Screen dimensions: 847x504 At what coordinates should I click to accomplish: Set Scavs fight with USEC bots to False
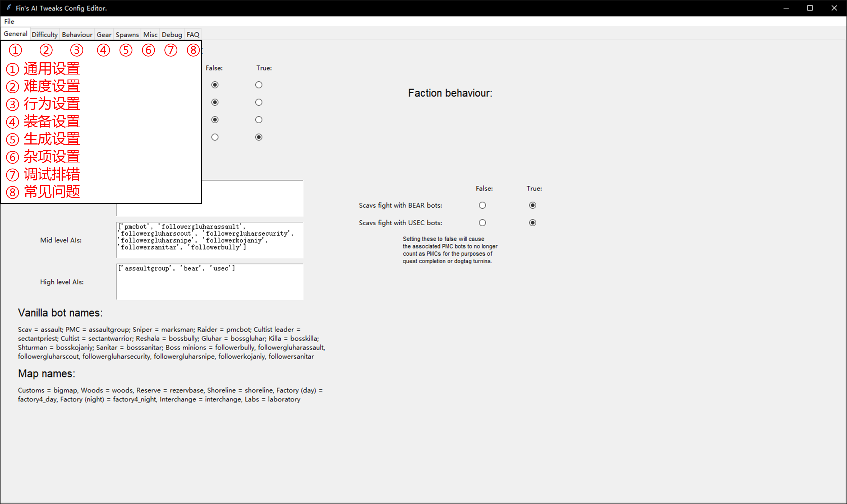[482, 223]
